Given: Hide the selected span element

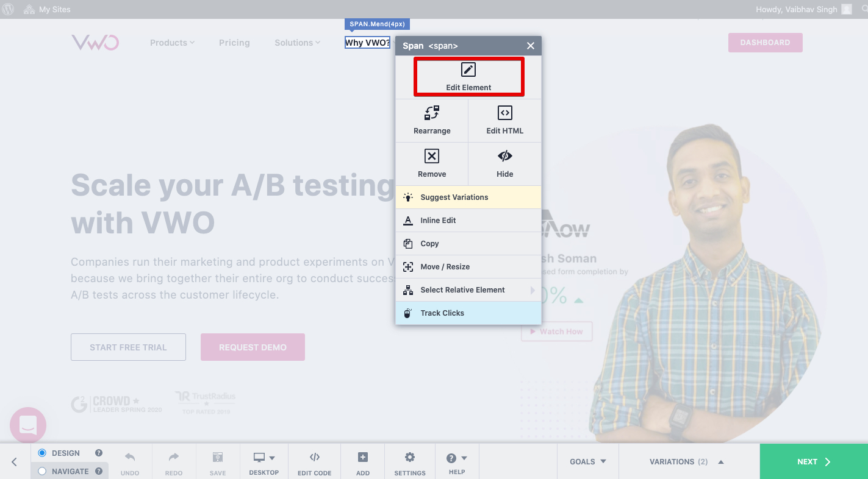Looking at the screenshot, I should pyautogui.click(x=504, y=164).
